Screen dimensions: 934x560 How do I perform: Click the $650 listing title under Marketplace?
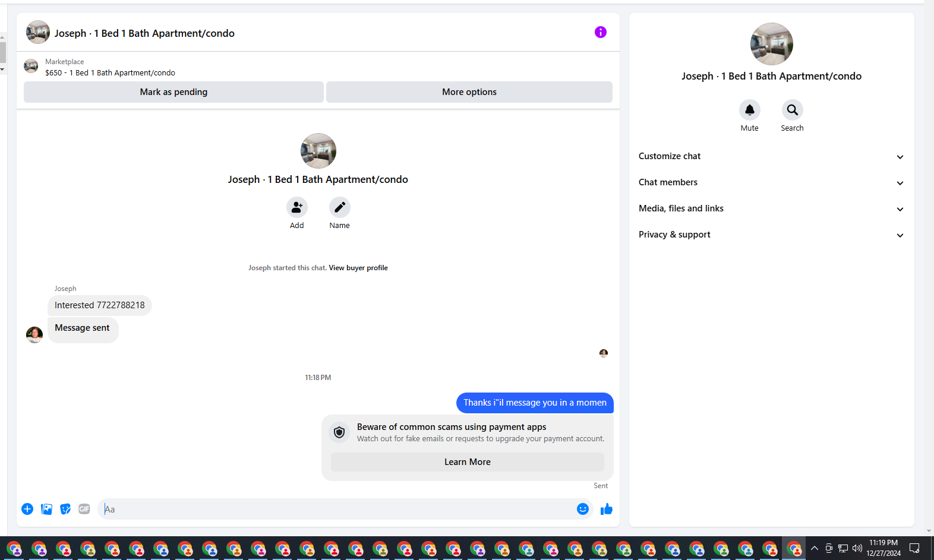[110, 73]
